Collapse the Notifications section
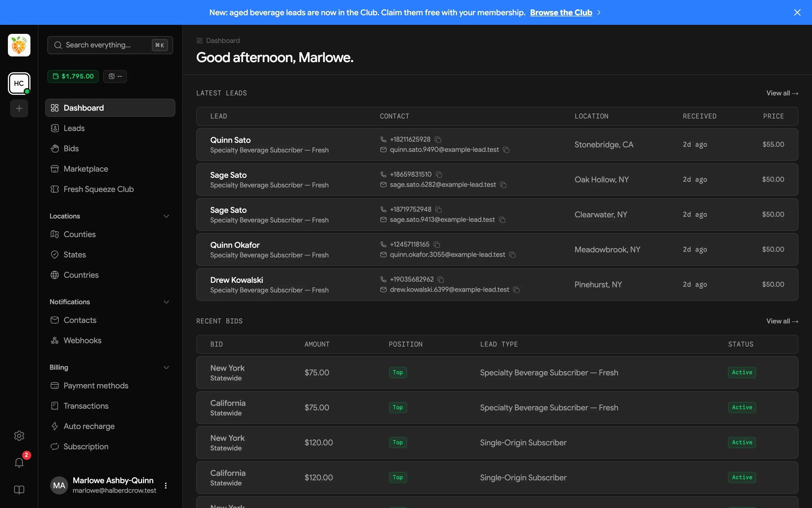This screenshot has width=812, height=508. click(166, 302)
